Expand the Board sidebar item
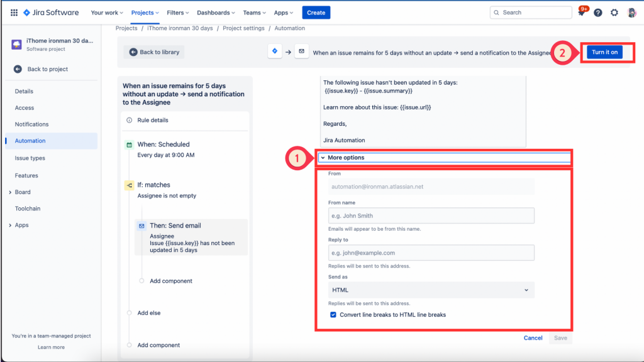 coord(10,192)
